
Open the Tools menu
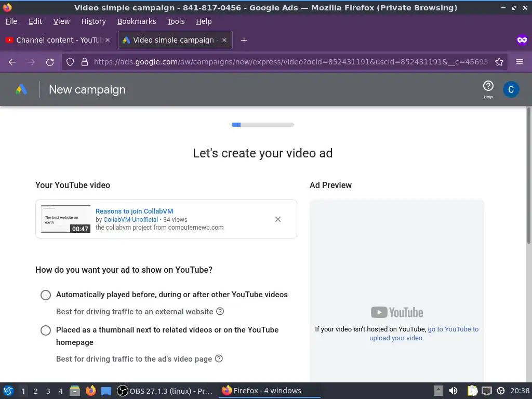(176, 21)
